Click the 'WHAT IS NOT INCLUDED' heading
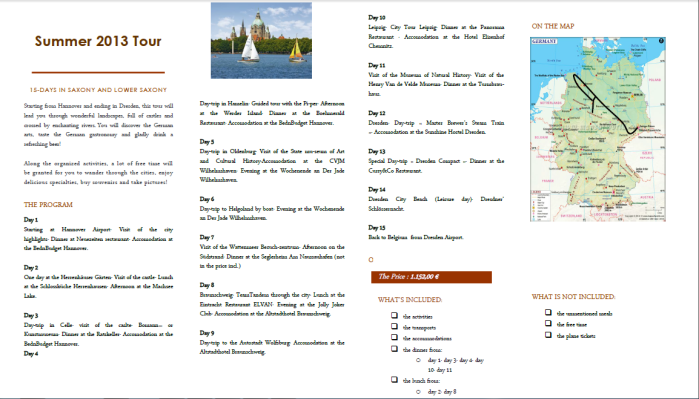The width and height of the screenshot is (699, 399). pyautogui.click(x=573, y=296)
